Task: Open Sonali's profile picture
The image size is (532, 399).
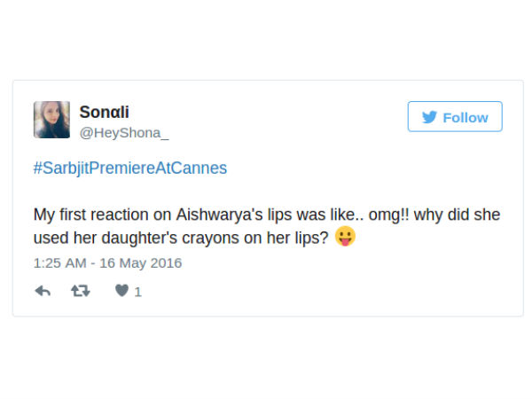Action: (x=51, y=120)
